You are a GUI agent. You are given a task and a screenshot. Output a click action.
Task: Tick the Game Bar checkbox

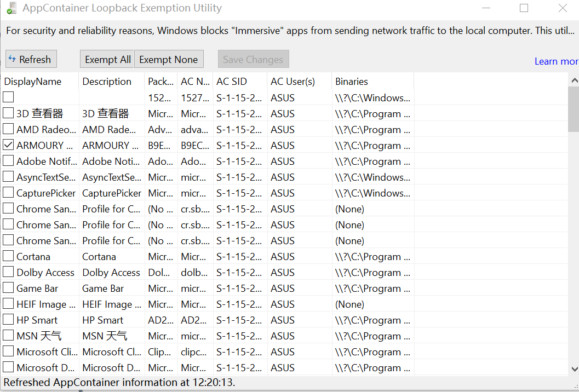pyautogui.click(x=8, y=288)
